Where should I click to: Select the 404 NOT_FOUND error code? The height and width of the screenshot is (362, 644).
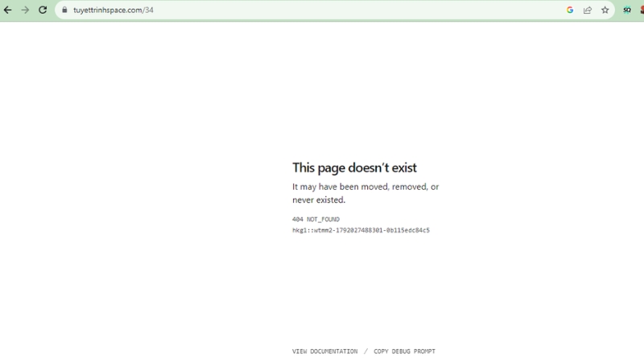pyautogui.click(x=316, y=219)
